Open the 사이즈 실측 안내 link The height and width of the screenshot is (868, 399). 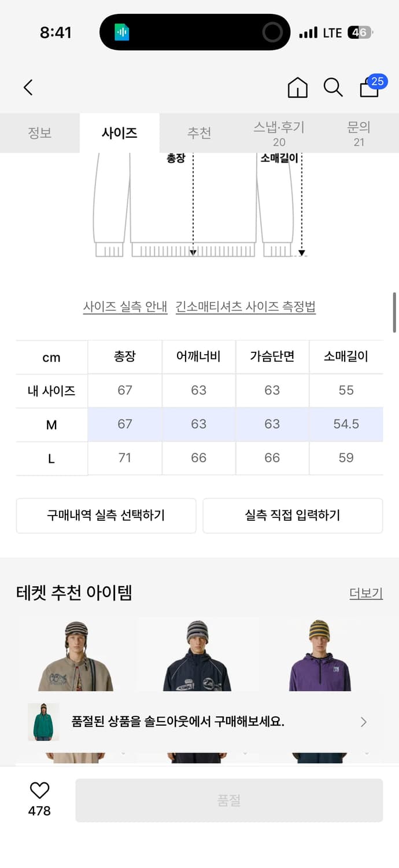click(125, 308)
